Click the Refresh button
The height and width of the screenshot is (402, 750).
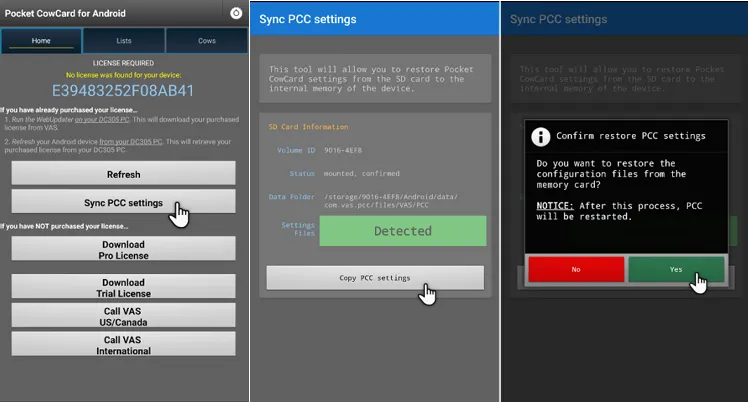coord(123,173)
